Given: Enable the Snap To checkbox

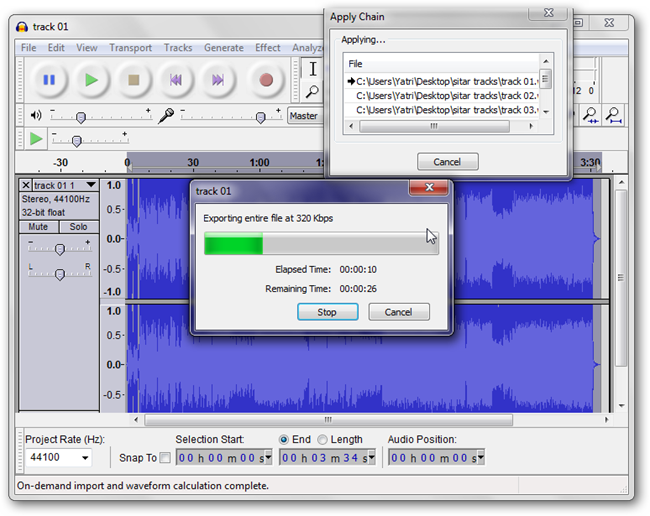Looking at the screenshot, I should coord(165,458).
